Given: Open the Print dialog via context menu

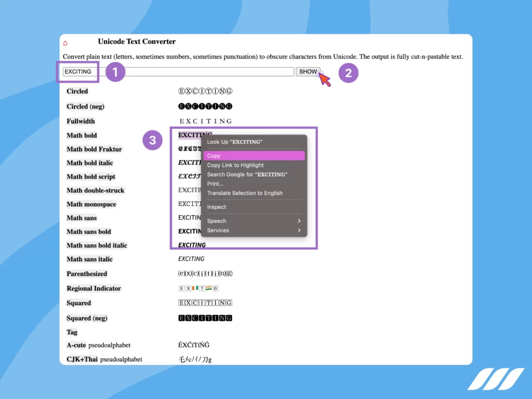Looking at the screenshot, I should click(216, 183).
